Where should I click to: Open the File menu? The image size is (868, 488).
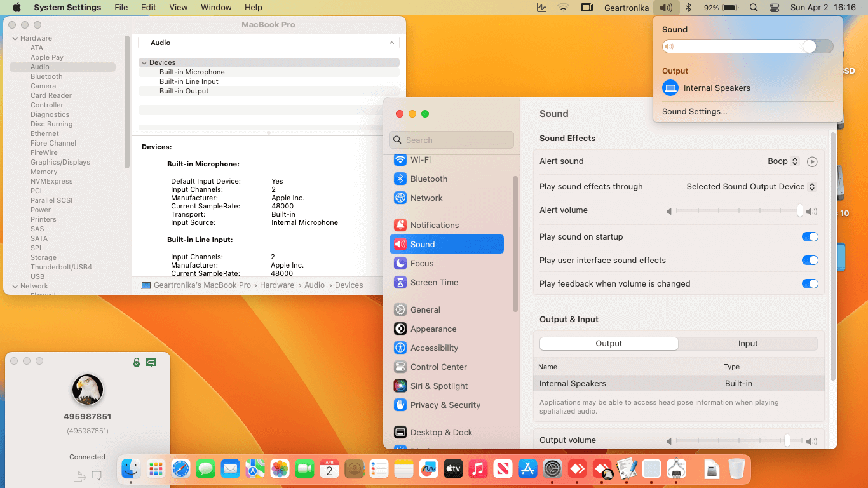point(121,8)
